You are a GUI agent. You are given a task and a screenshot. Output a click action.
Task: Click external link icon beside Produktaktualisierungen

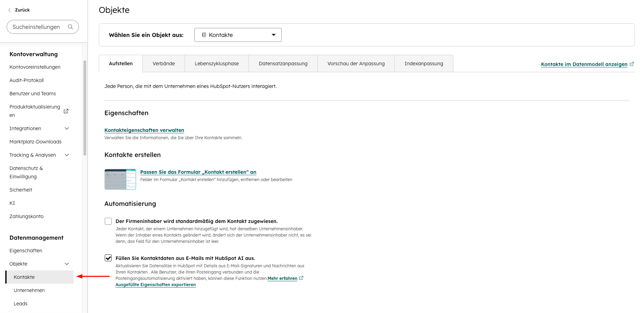66,111
